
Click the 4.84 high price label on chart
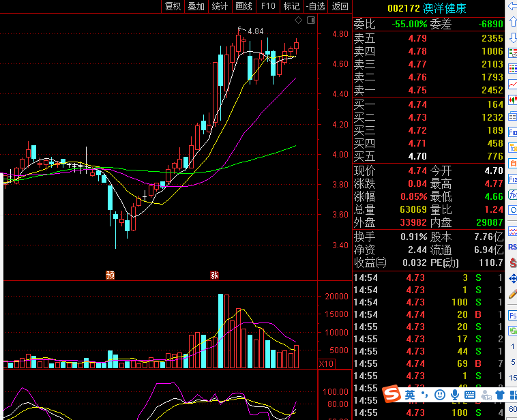point(256,31)
